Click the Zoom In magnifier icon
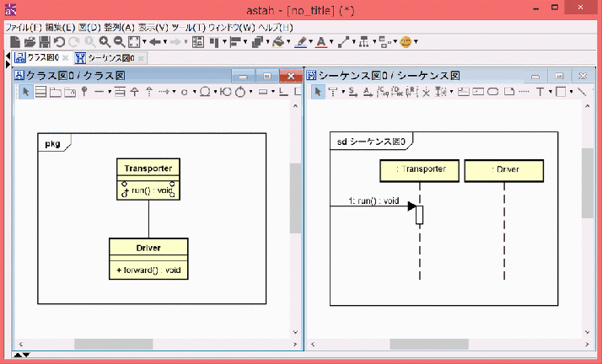The width and height of the screenshot is (602, 364). pos(105,41)
